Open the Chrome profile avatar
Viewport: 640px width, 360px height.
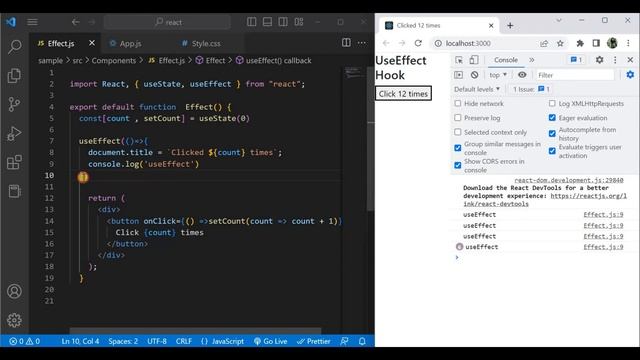[612, 43]
